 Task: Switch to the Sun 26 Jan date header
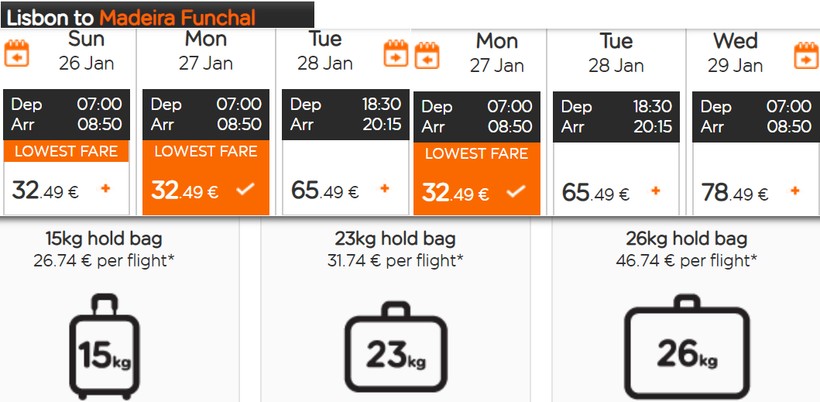[x=86, y=51]
